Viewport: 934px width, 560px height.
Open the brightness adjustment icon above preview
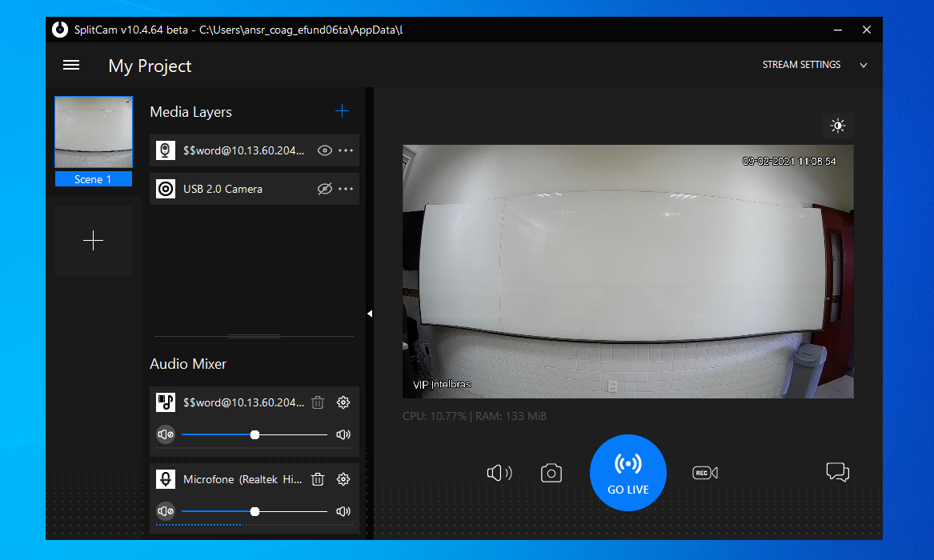pos(837,126)
